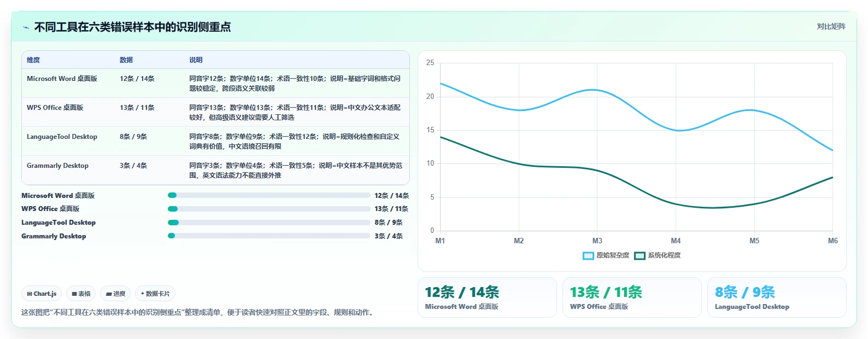Image resolution: width=868 pixels, height=339 pixels.
Task: Click the Microsoft Word 桌面版 progress bar
Action: [269, 195]
